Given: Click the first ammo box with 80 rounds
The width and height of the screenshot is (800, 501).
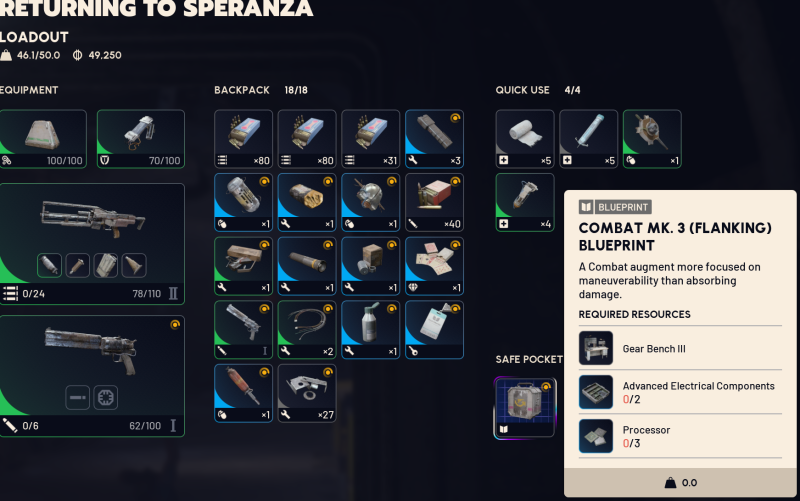Looking at the screenshot, I should point(243,139).
